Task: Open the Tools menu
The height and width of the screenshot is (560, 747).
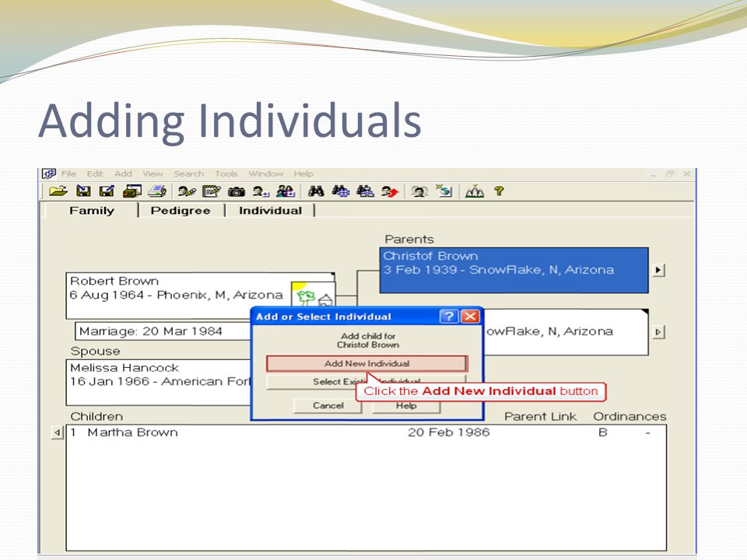Action: pyautogui.click(x=226, y=173)
